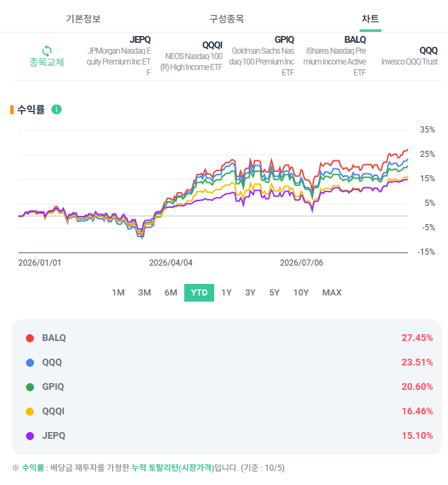This screenshot has width=448, height=485.
Task: Set chart period to 10Y
Action: pyautogui.click(x=301, y=293)
